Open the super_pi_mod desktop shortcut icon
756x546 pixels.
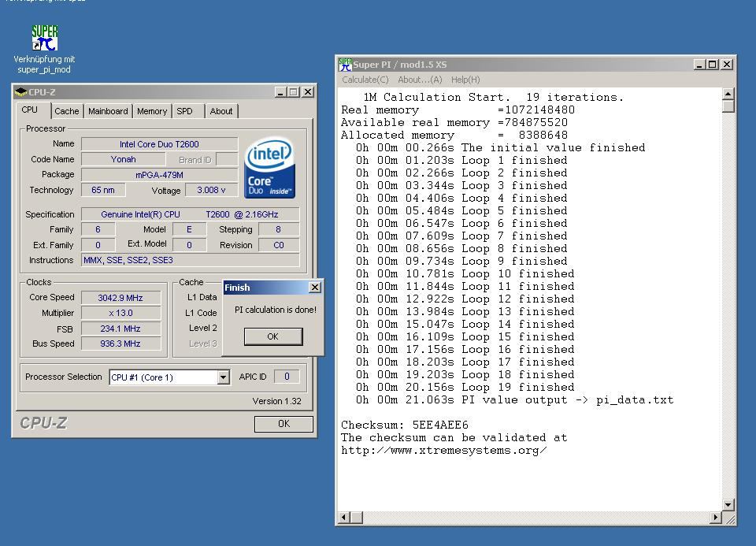44,38
